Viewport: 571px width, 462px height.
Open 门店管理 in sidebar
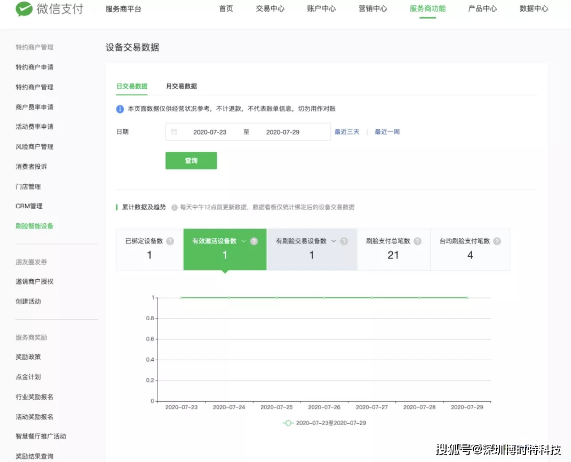(x=28, y=187)
